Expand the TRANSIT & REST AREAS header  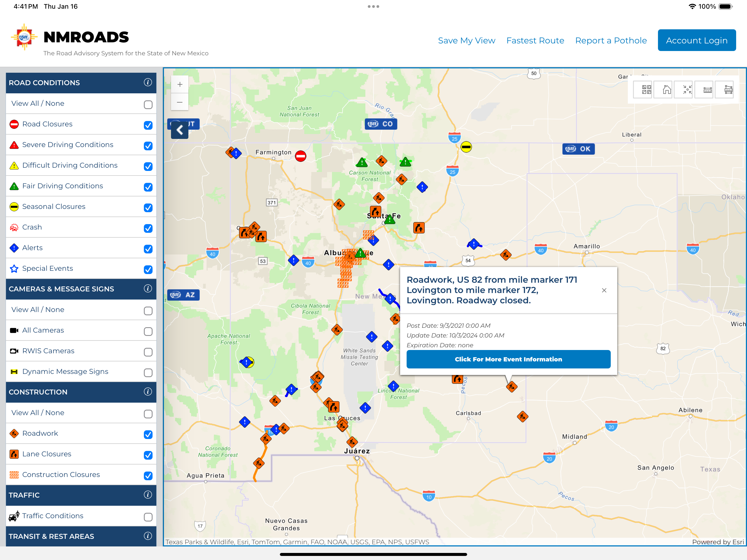click(81, 536)
